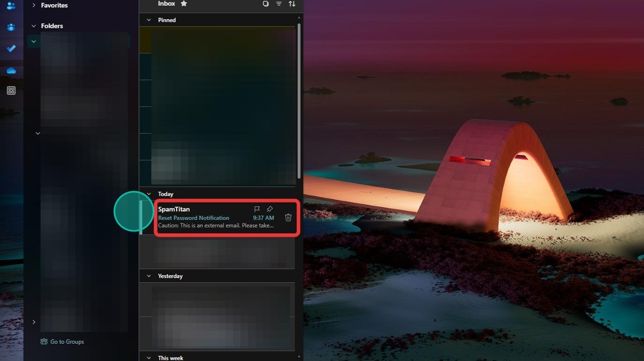
Task: Open the Groups app in the sidebar
Action: click(11, 27)
